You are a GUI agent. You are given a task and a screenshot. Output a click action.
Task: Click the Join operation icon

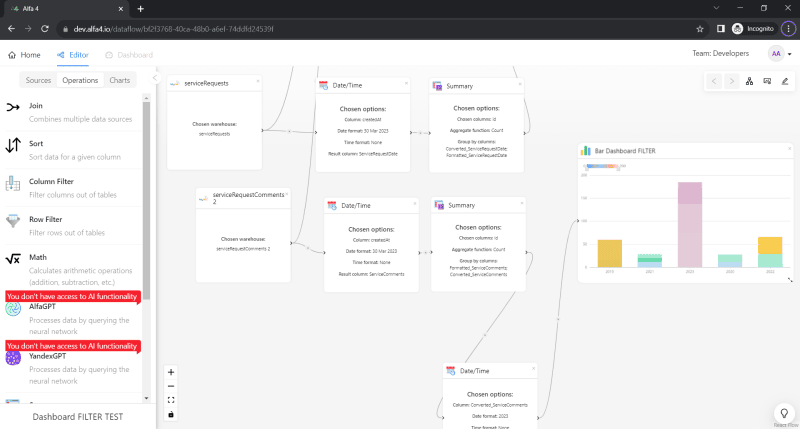click(x=13, y=107)
